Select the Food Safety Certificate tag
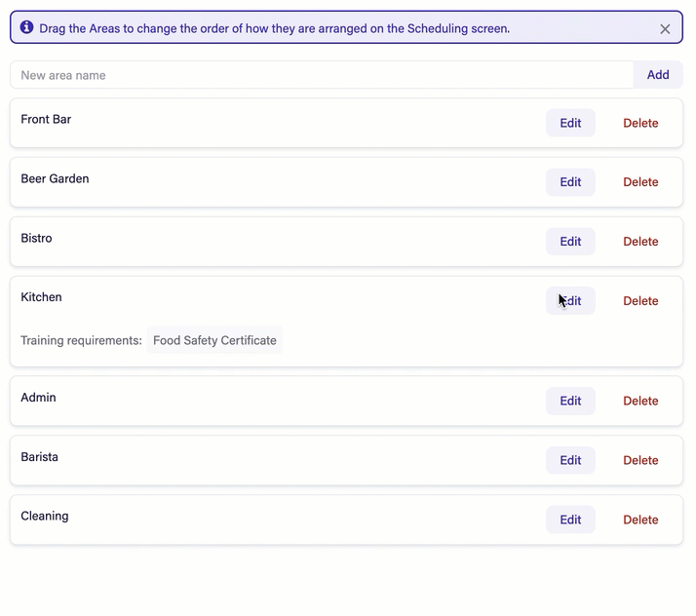 coord(214,340)
